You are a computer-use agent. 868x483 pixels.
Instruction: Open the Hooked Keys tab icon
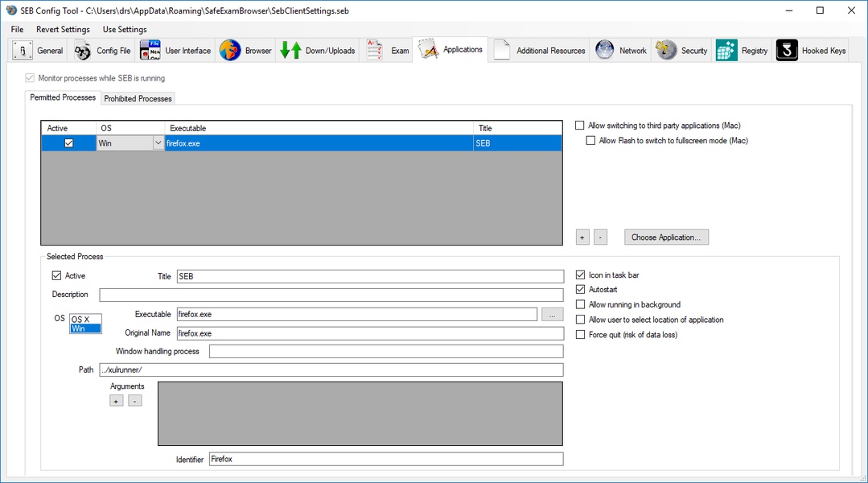point(787,51)
